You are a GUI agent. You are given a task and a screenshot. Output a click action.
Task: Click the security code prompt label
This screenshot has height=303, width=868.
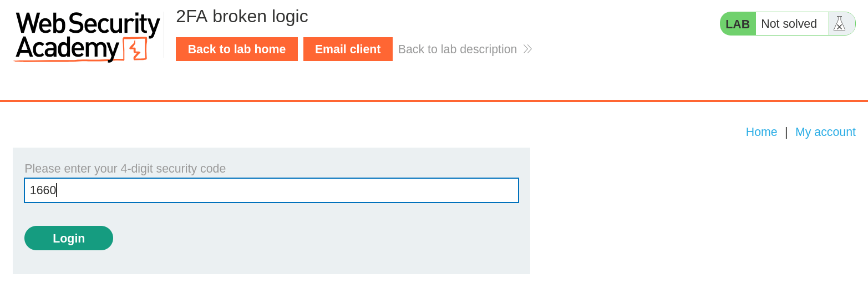point(125,169)
